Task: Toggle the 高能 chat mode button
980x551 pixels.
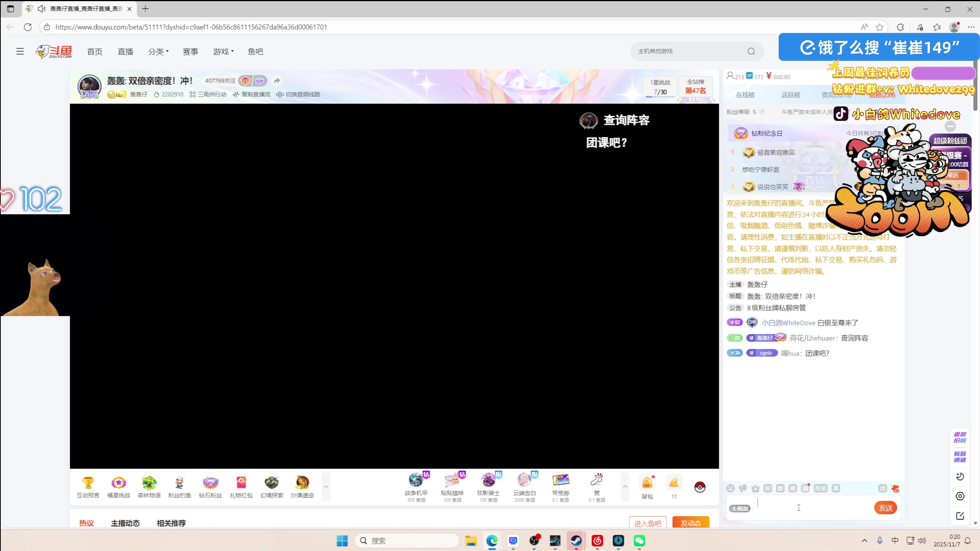Action: [820, 488]
